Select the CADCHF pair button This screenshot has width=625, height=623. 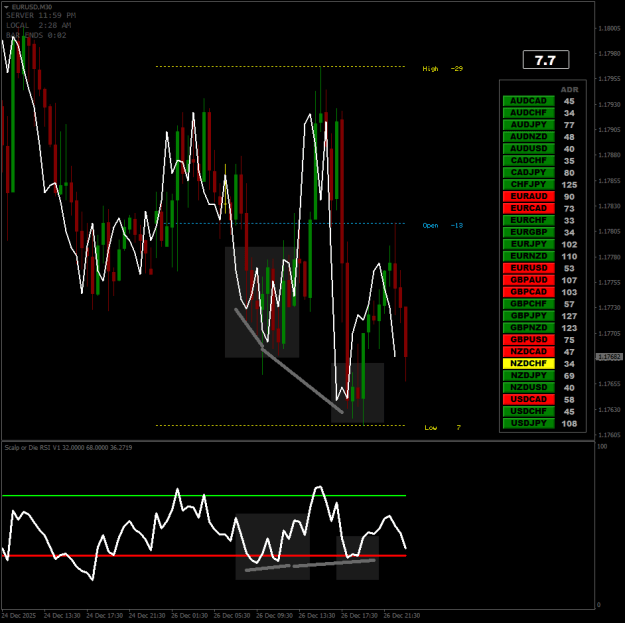(529, 161)
